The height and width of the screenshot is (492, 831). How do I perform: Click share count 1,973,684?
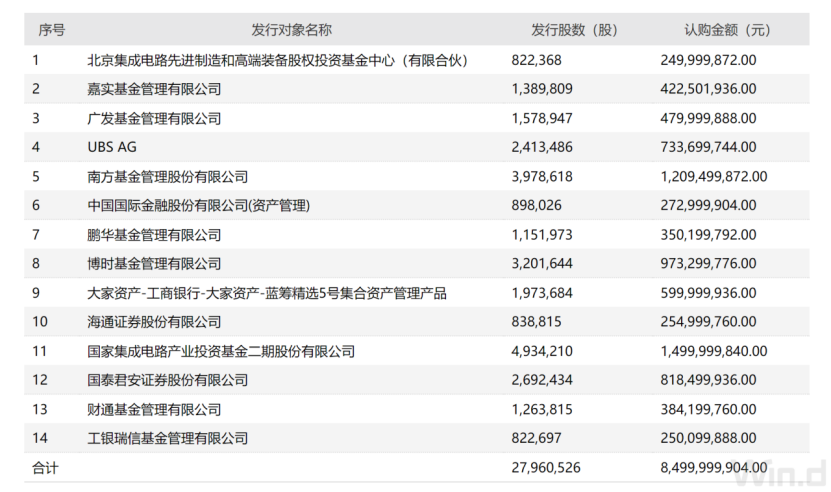pyautogui.click(x=542, y=293)
